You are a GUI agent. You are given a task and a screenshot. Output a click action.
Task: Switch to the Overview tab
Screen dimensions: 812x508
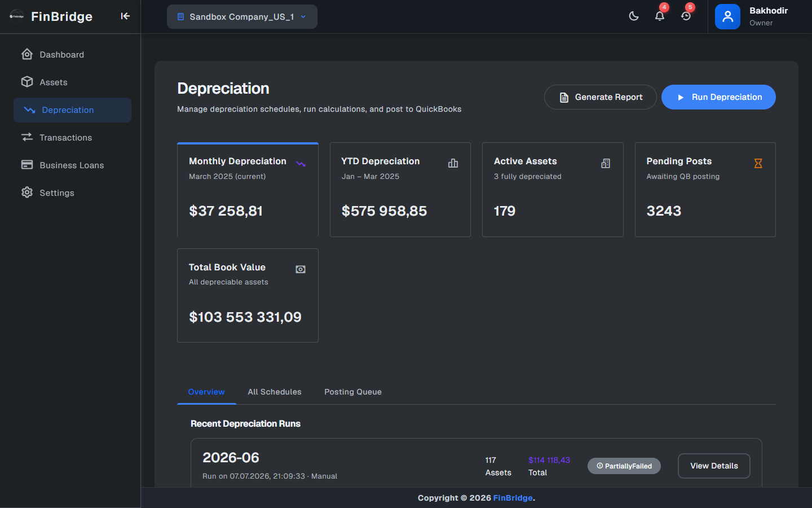206,392
